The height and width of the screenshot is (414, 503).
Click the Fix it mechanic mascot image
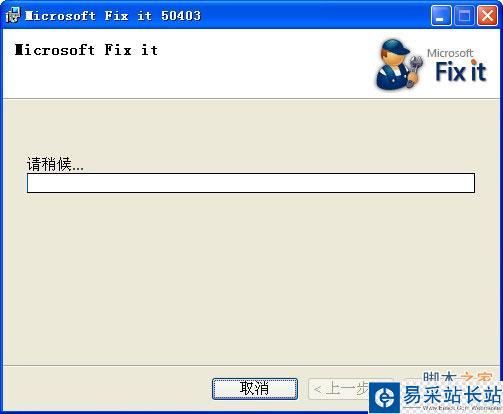[x=399, y=65]
